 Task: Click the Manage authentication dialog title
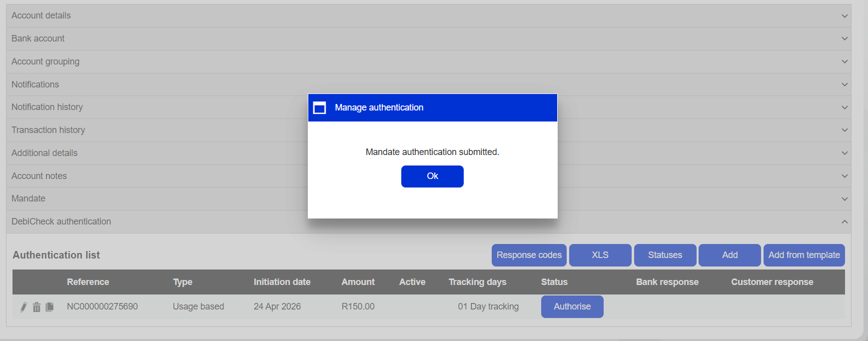tap(379, 107)
